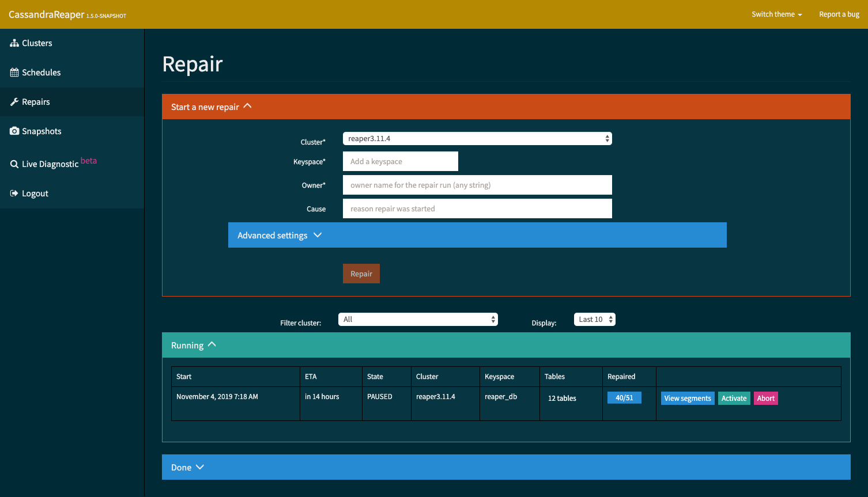Focus the Add a keyspace field
868x497 pixels.
coord(401,161)
